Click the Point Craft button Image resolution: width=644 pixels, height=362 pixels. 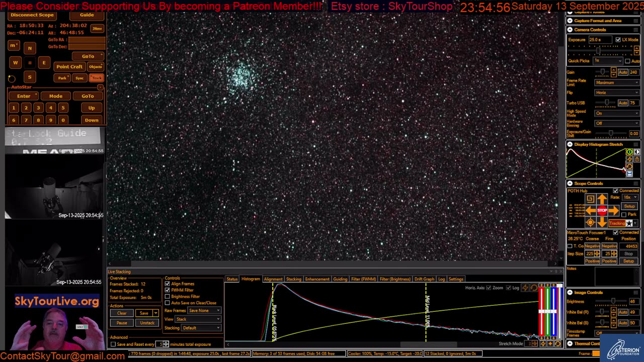click(x=69, y=67)
